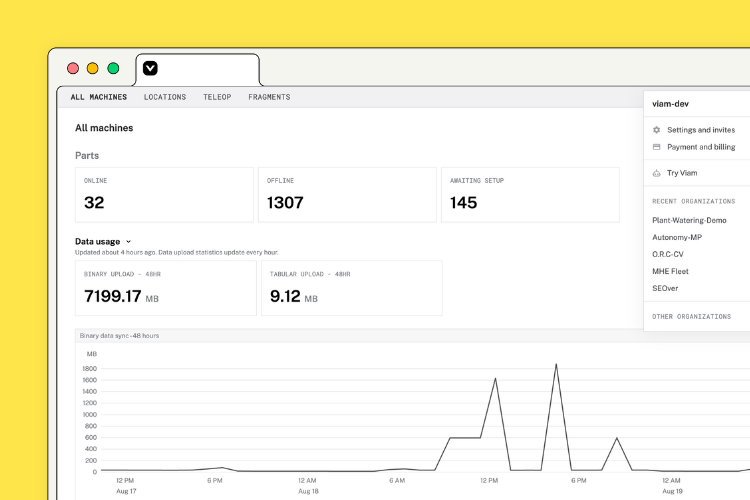750x500 pixels.
Task: Click the card icon beside Payment and billing
Action: (x=656, y=147)
